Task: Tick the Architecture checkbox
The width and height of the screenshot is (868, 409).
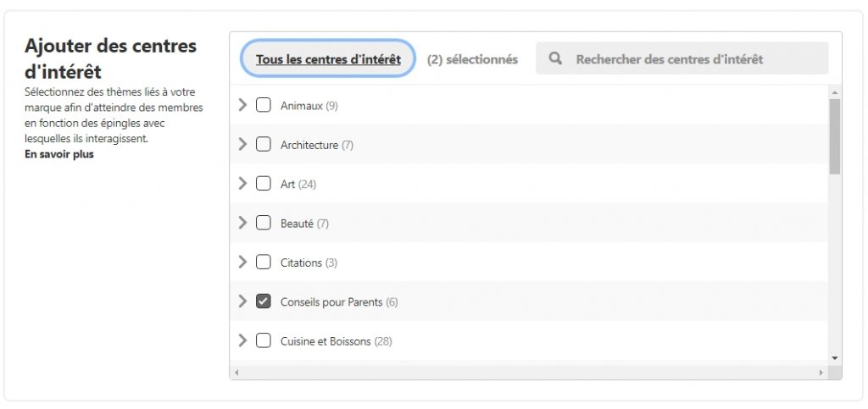Action: pyautogui.click(x=264, y=145)
